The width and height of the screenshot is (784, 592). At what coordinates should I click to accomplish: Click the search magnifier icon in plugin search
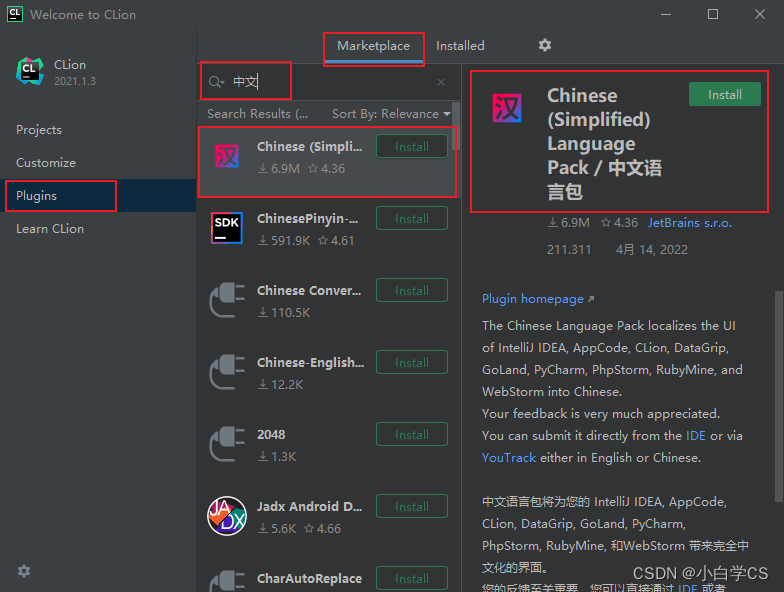(216, 82)
